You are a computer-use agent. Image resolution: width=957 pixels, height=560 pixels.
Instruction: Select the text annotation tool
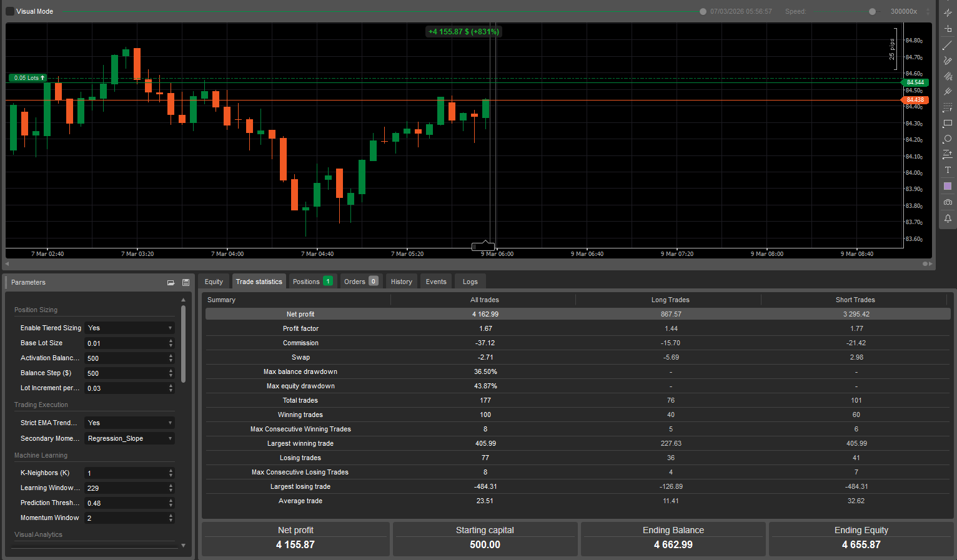[x=948, y=170]
